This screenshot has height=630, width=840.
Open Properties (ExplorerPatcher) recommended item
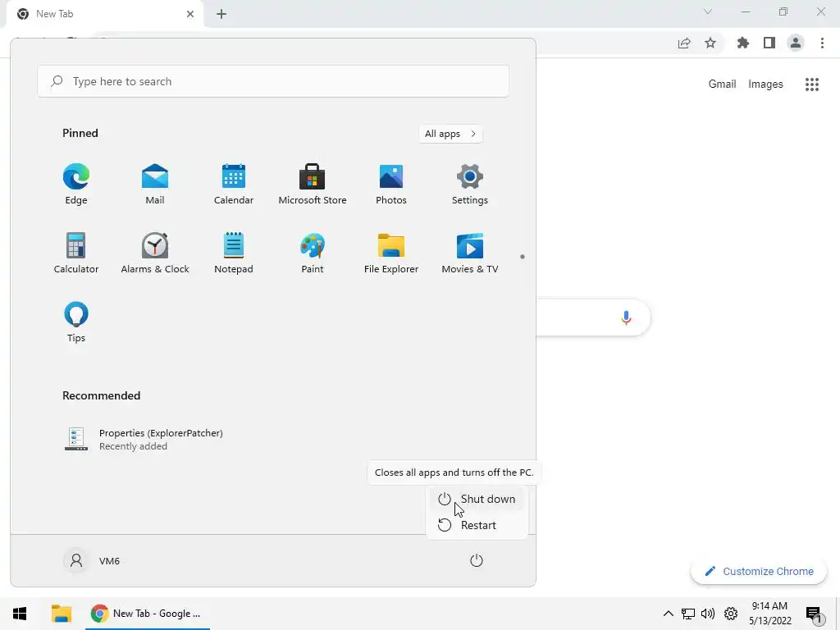(144, 440)
